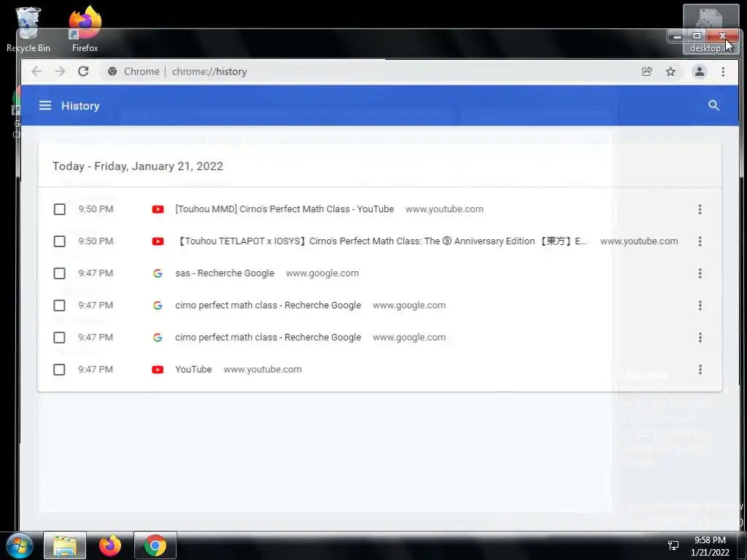The image size is (747, 560).
Task: Click the www.google.com domain of sas entry
Action: (x=322, y=273)
